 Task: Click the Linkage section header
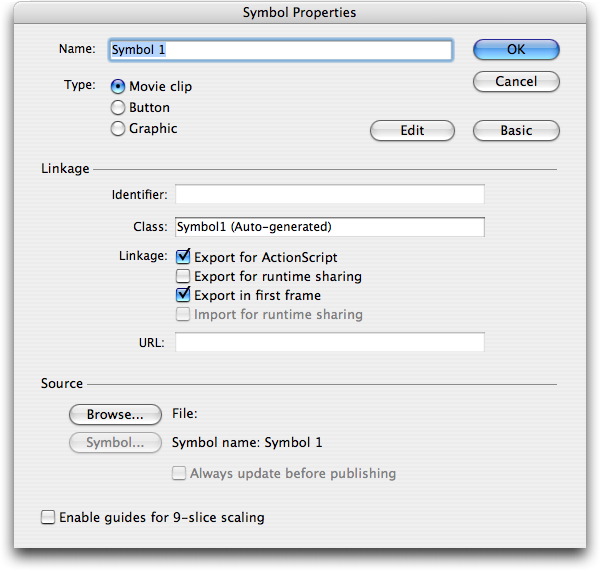[x=65, y=169]
